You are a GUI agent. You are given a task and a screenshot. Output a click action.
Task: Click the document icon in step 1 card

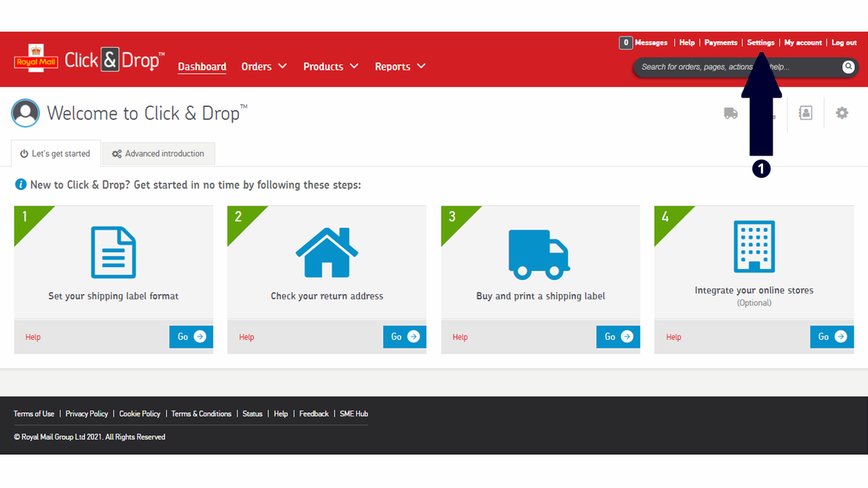[113, 252]
